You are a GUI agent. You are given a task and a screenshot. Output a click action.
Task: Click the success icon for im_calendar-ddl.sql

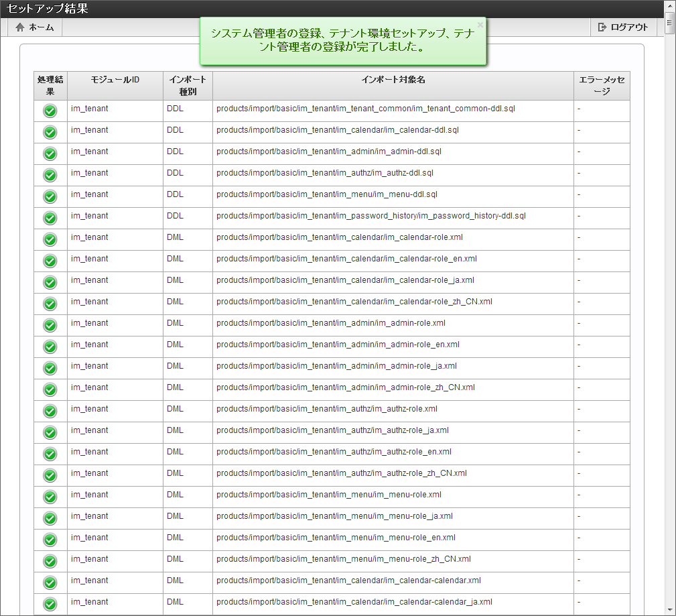click(50, 133)
